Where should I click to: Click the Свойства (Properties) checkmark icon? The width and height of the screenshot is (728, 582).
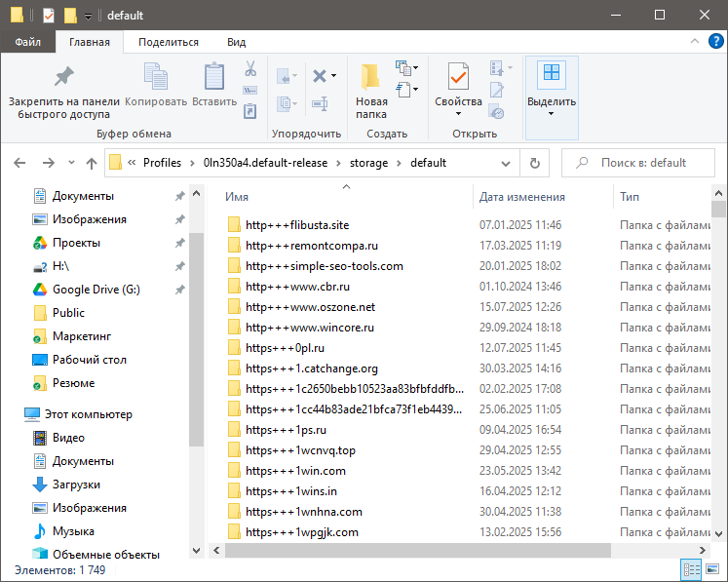(x=458, y=76)
